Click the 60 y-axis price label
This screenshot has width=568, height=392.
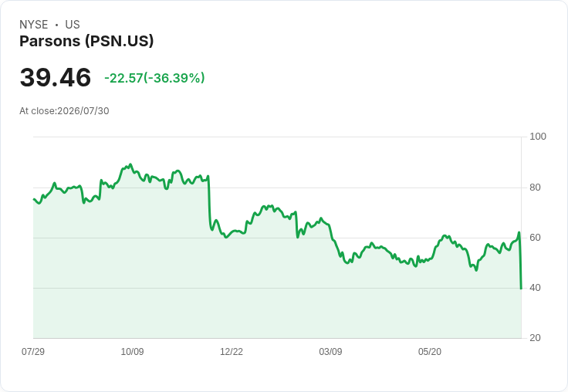pos(535,238)
